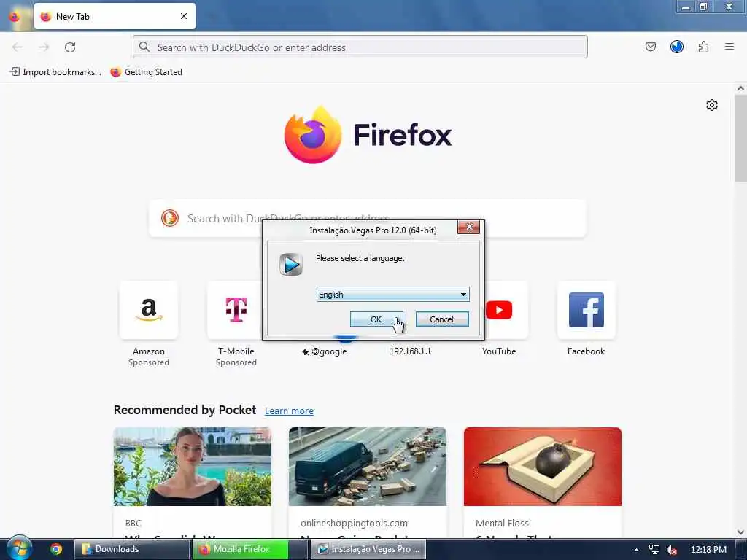Open the Extensions puzzle icon
Image resolution: width=747 pixels, height=560 pixels.
coord(703,47)
